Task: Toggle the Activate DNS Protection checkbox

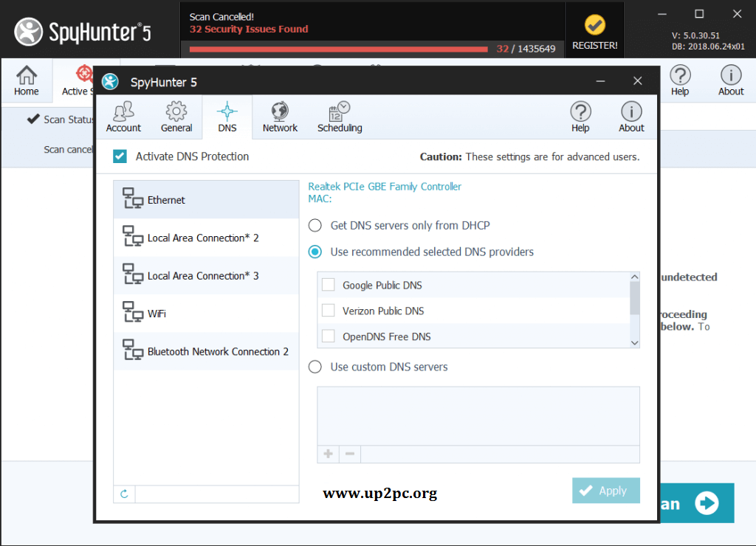Action: 120,156
